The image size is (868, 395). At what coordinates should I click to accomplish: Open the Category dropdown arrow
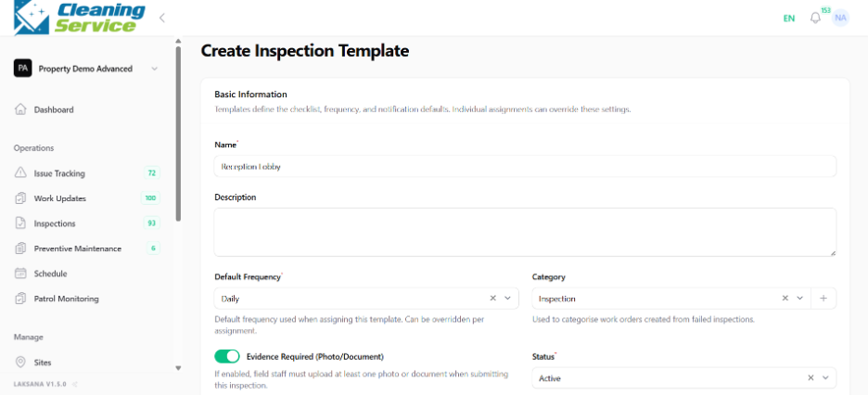(x=799, y=299)
